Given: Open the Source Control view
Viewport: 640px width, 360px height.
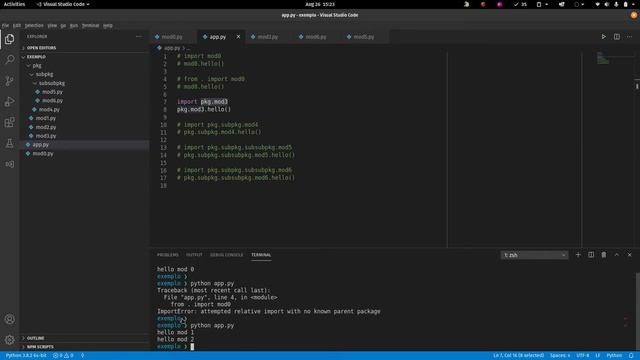Looking at the screenshot, I should point(9,81).
